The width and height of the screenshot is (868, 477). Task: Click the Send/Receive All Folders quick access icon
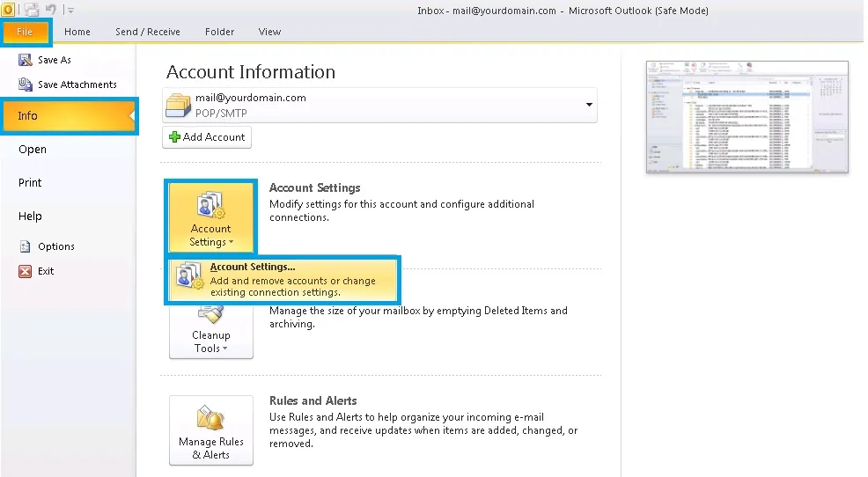point(33,10)
